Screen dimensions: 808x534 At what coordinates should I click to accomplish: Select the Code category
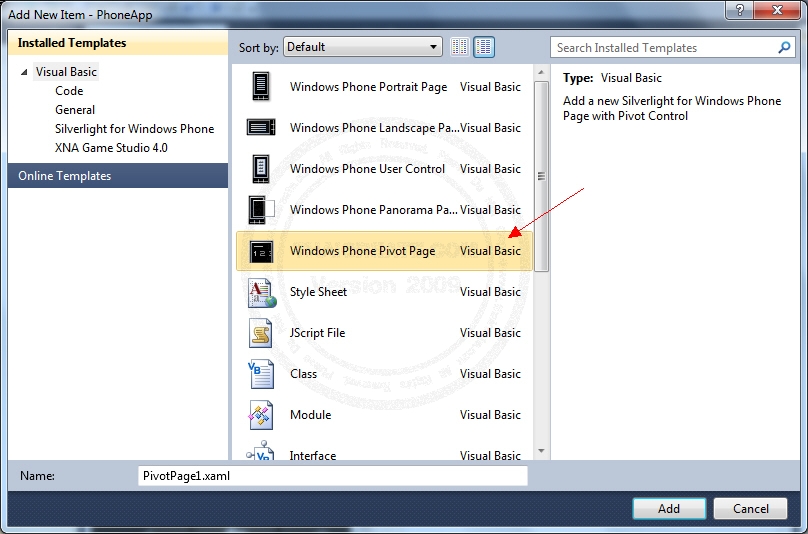point(69,91)
